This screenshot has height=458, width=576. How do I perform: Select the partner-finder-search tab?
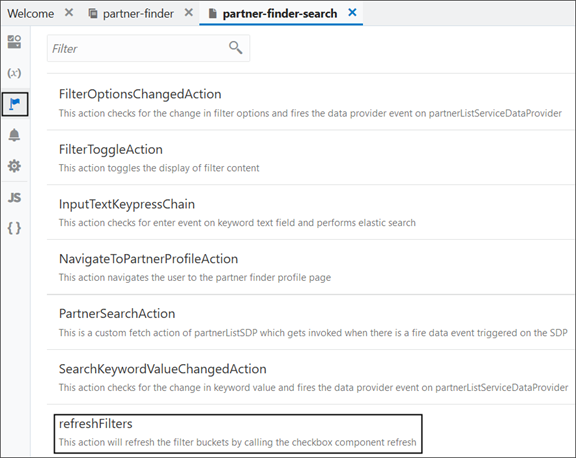pyautogui.click(x=280, y=14)
